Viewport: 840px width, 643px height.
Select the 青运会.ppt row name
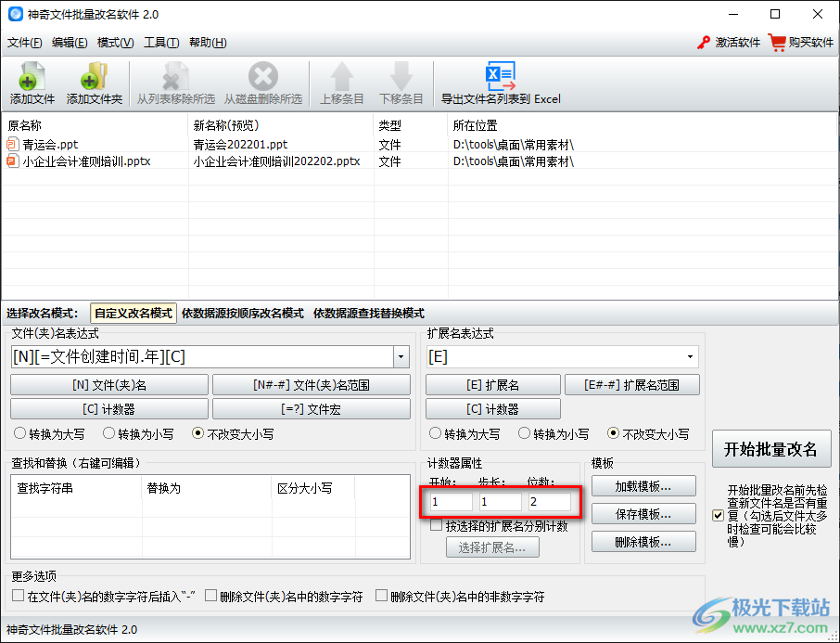click(x=50, y=145)
